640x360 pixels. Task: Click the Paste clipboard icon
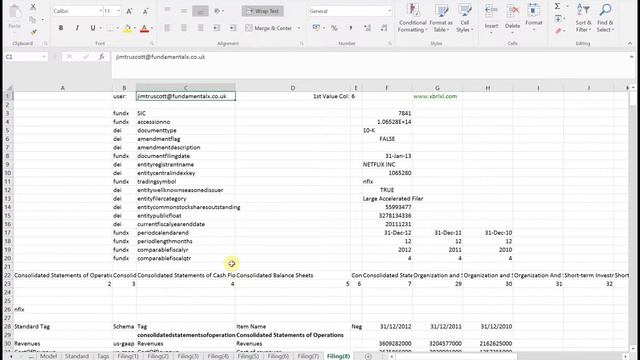(x=15, y=12)
